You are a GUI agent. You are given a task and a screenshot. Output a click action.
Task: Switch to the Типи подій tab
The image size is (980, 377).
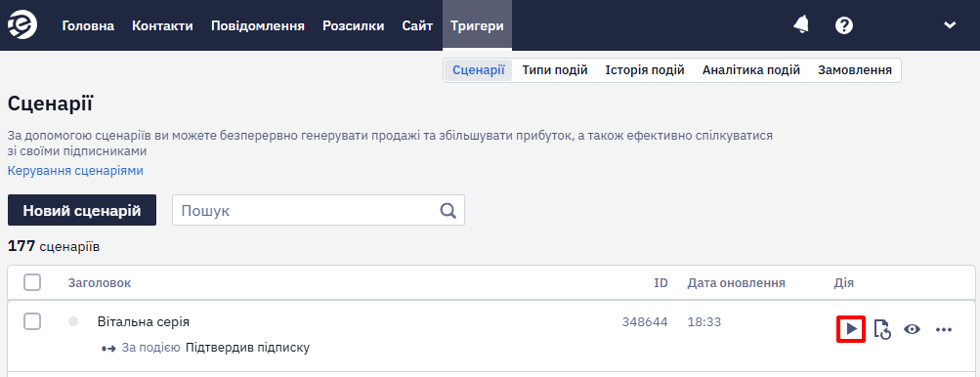pyautogui.click(x=555, y=70)
